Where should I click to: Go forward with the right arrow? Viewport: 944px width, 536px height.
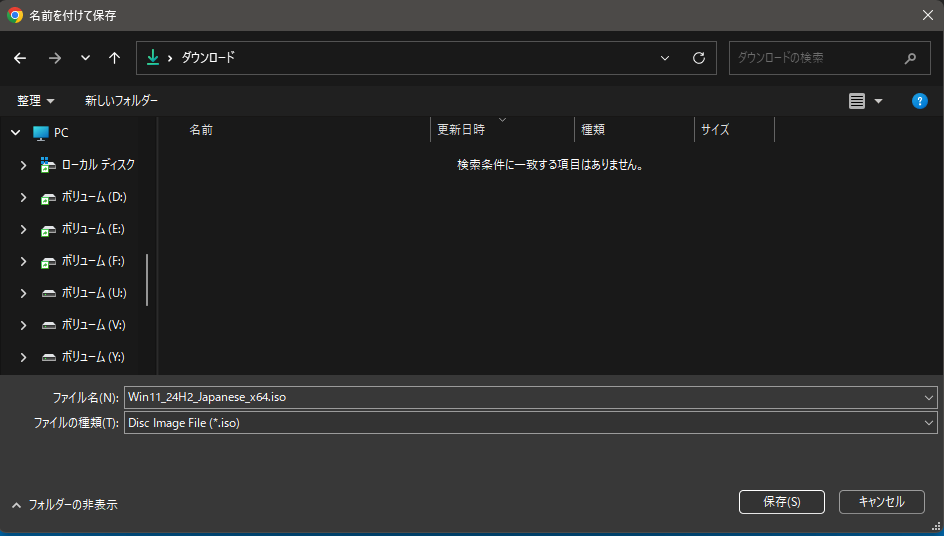point(55,58)
